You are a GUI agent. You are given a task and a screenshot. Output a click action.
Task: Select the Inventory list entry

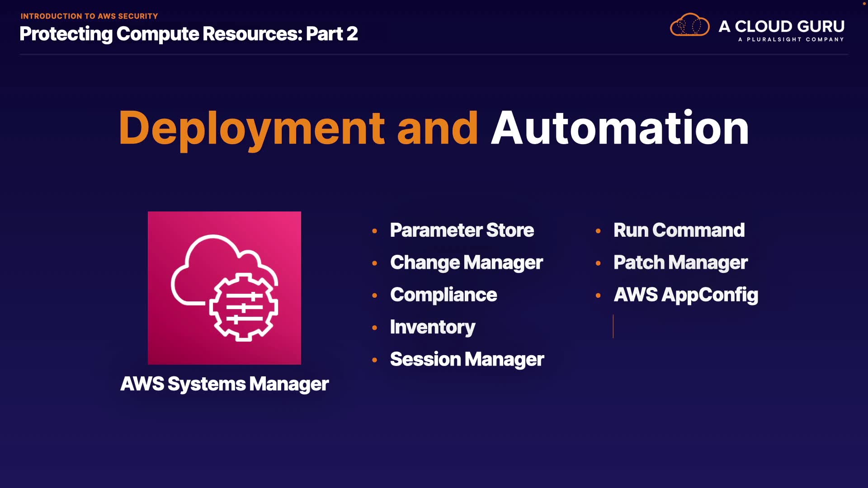(x=432, y=327)
